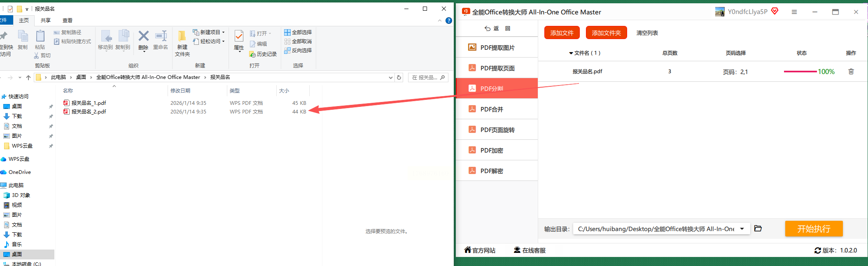Select PDF提取图片 in sidebar
868x266 pixels.
(x=497, y=47)
